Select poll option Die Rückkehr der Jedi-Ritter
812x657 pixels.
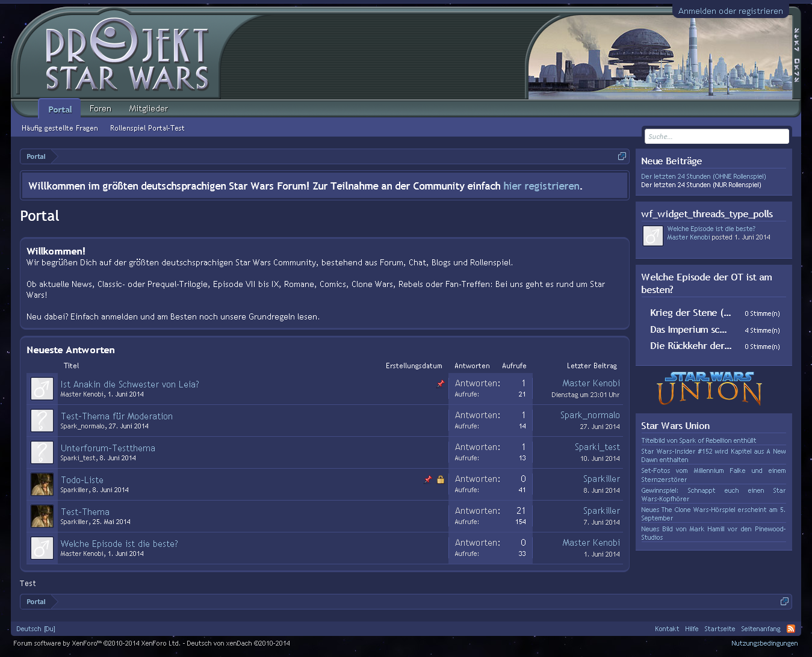click(690, 346)
